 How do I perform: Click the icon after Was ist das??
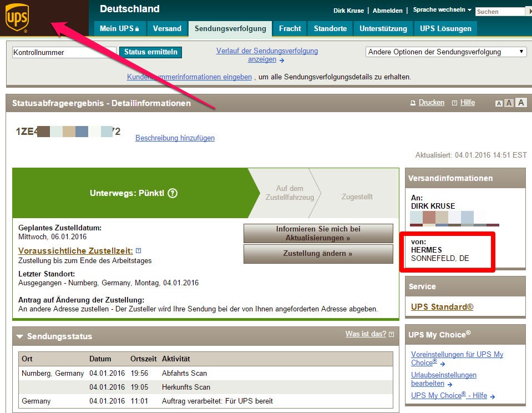tap(391, 335)
